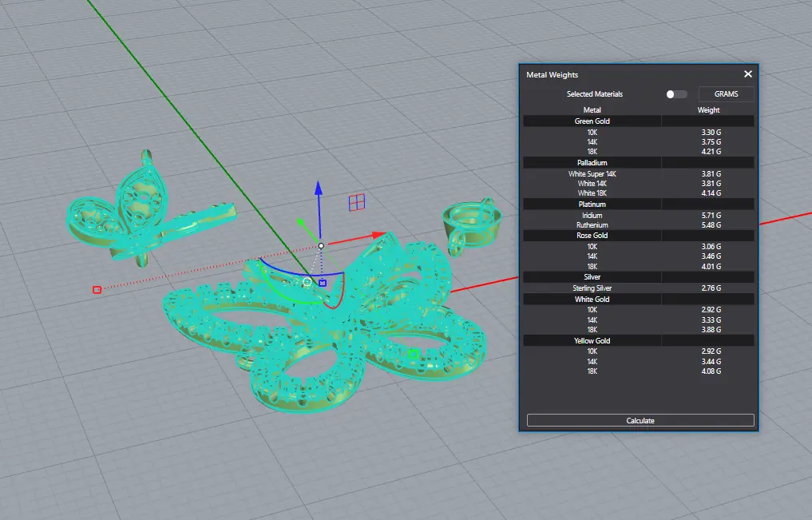Click the Weight column header
Screen dimensions: 812x520
tap(708, 109)
